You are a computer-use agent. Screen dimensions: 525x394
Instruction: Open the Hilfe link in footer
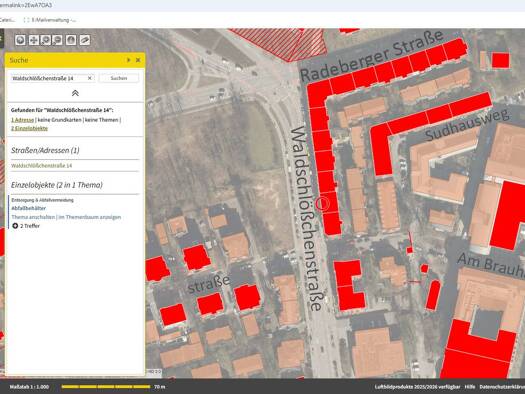[470, 387]
